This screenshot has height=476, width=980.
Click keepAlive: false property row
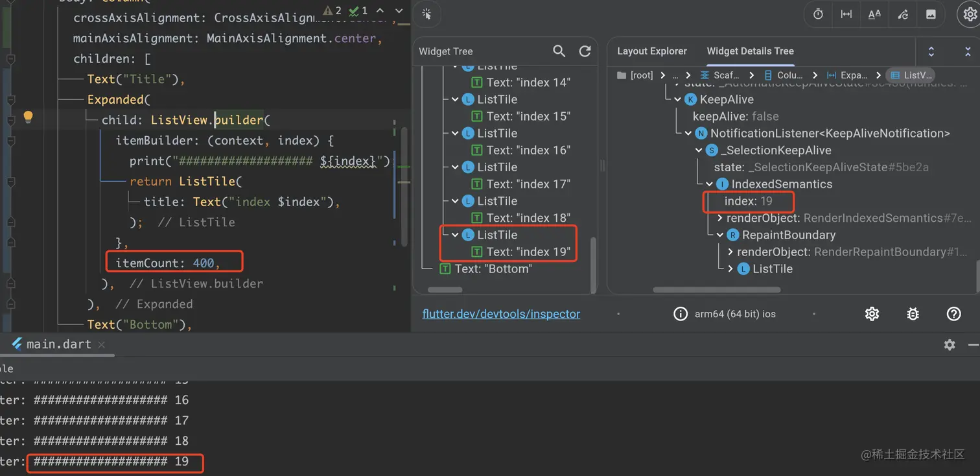736,116
